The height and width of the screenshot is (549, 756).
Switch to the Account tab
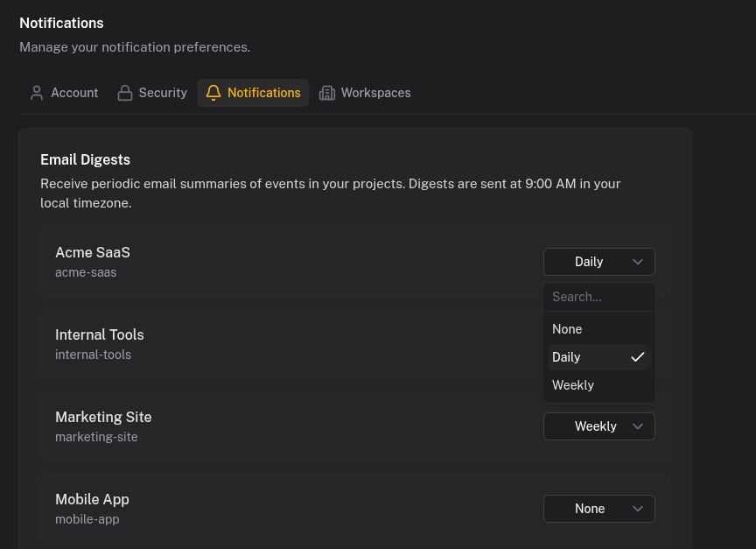(x=64, y=93)
